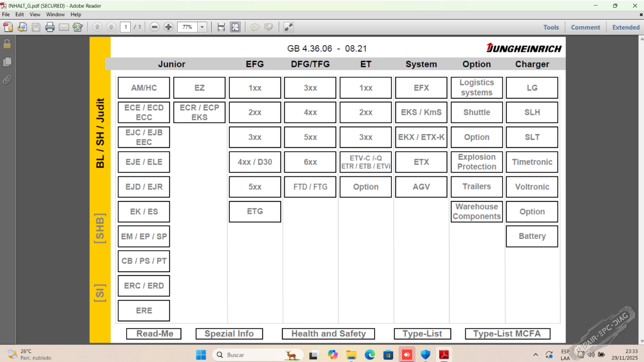
Task: Click the zoom out minus icon
Action: click(155, 27)
